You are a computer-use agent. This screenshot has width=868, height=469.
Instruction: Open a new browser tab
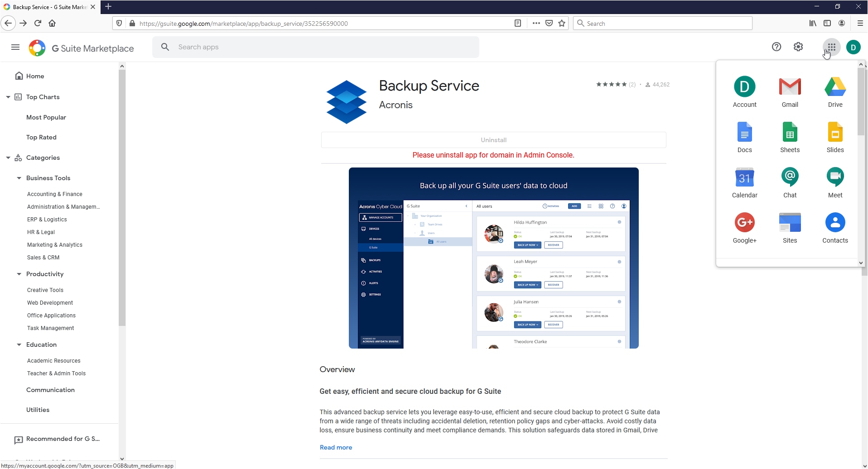tap(108, 6)
